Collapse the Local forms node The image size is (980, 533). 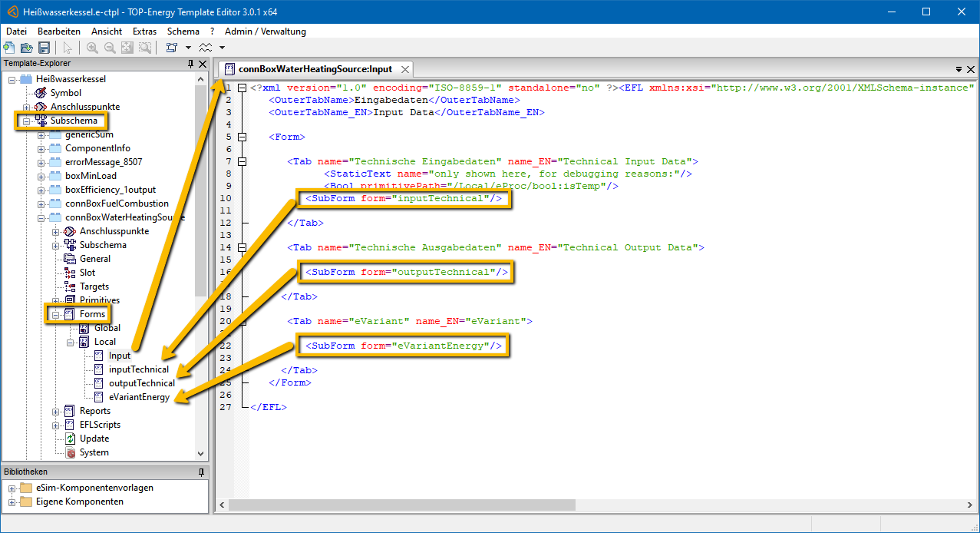pos(71,342)
